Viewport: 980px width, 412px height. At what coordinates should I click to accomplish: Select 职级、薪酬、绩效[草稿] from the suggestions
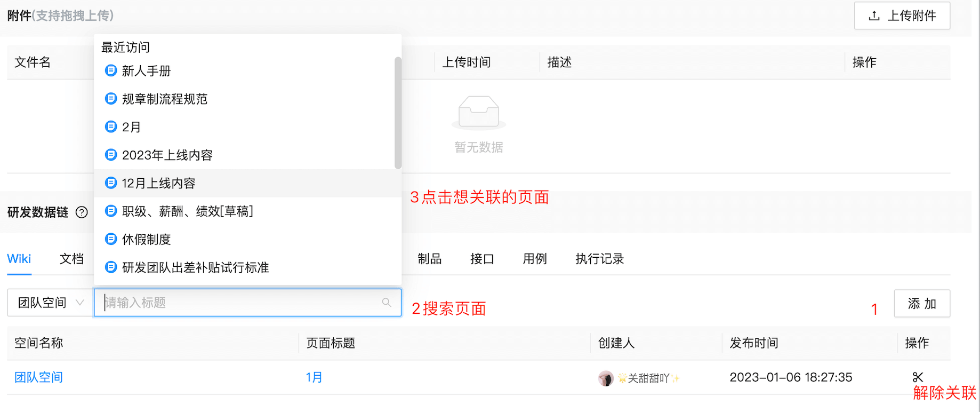point(187,211)
